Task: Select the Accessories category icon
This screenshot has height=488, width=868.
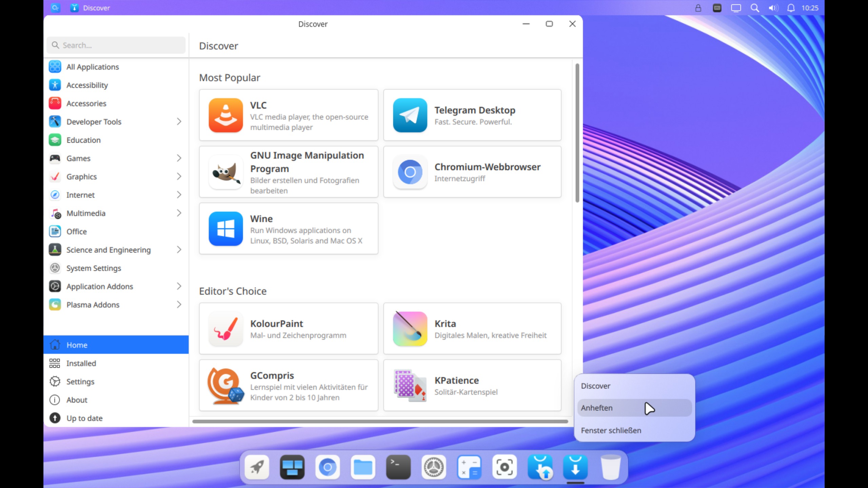Action: [x=55, y=103]
